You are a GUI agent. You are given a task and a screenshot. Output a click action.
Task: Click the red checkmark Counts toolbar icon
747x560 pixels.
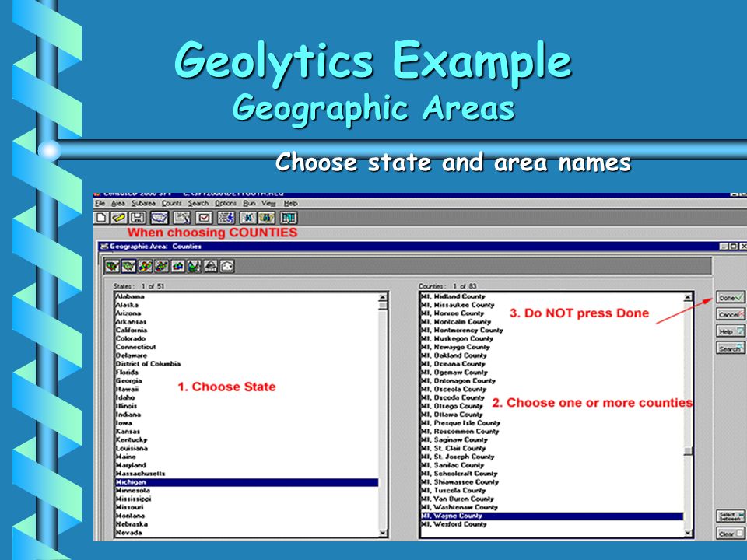click(204, 218)
